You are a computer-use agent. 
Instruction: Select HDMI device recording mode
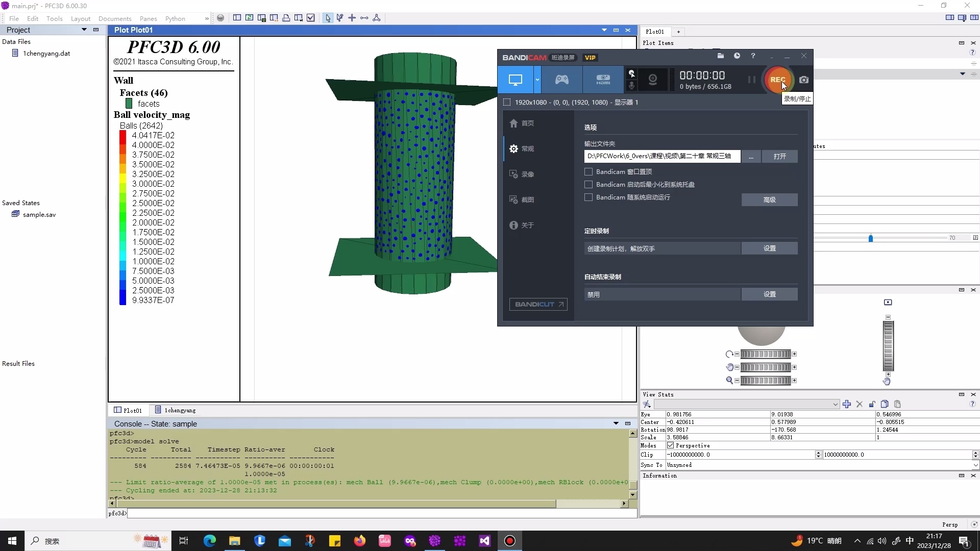click(603, 80)
